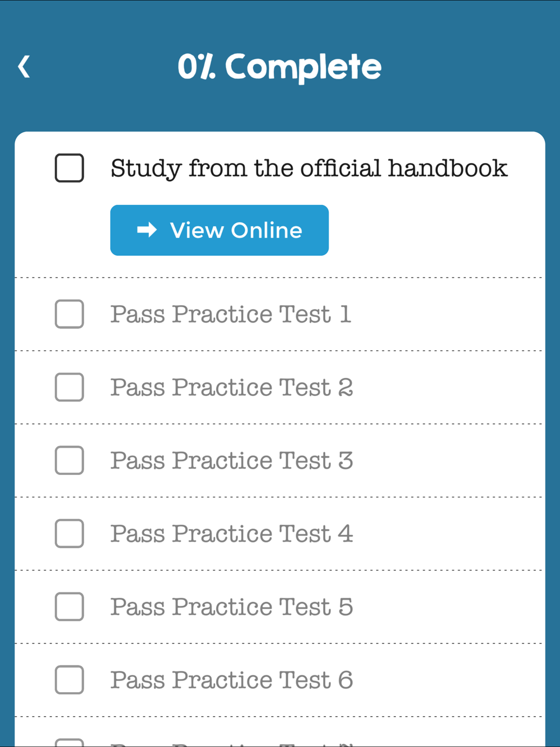Click the 0% Complete progress title
This screenshot has width=560, height=747.
coord(279,67)
